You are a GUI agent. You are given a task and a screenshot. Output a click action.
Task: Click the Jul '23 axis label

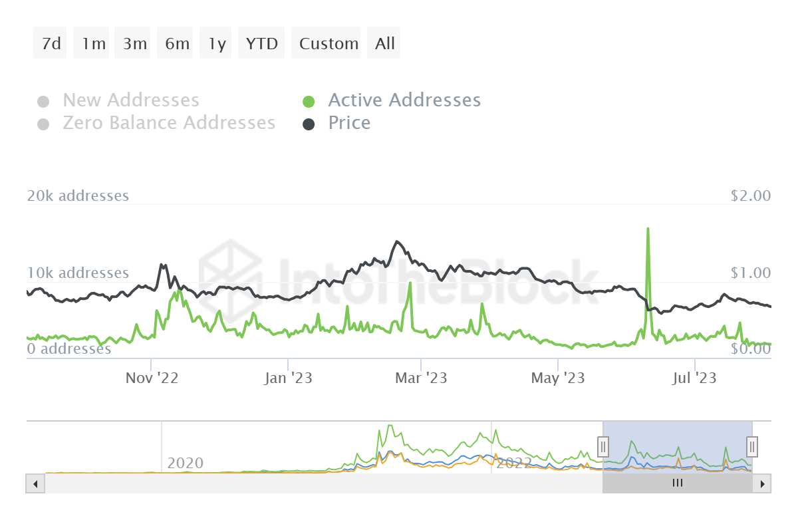pos(694,378)
